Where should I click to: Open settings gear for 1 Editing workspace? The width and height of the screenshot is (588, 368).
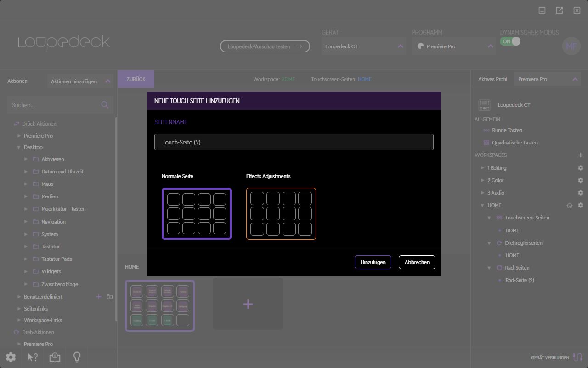[581, 168]
